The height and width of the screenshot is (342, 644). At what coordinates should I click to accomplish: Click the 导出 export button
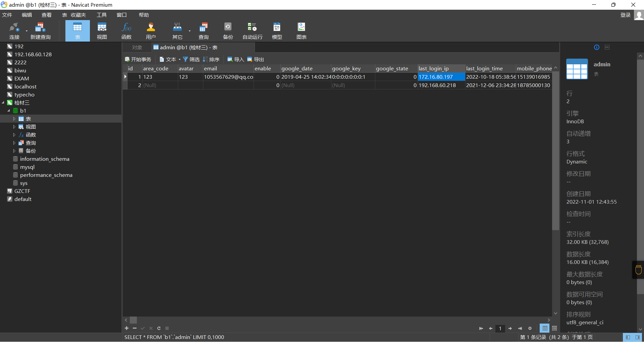tap(256, 59)
